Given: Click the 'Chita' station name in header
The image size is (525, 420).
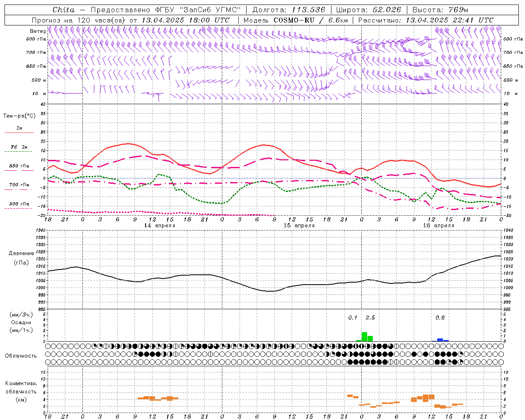Looking at the screenshot, I should pyautogui.click(x=64, y=10).
